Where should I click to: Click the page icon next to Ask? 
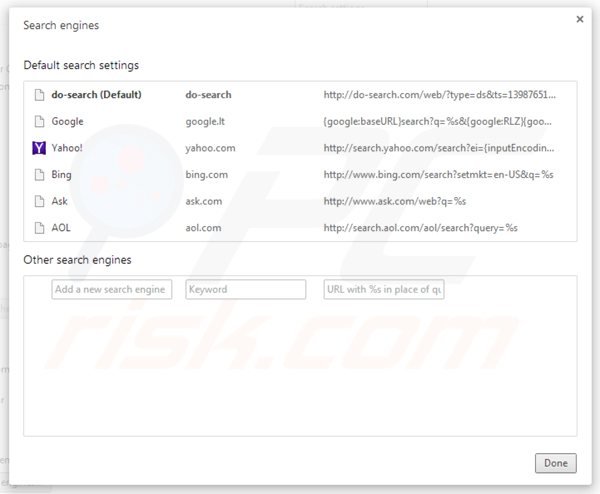pos(39,201)
